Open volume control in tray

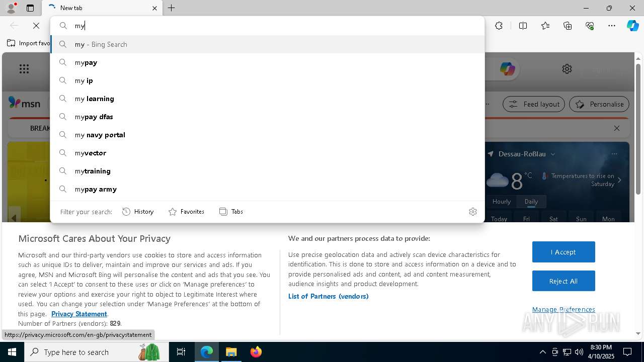point(579,352)
